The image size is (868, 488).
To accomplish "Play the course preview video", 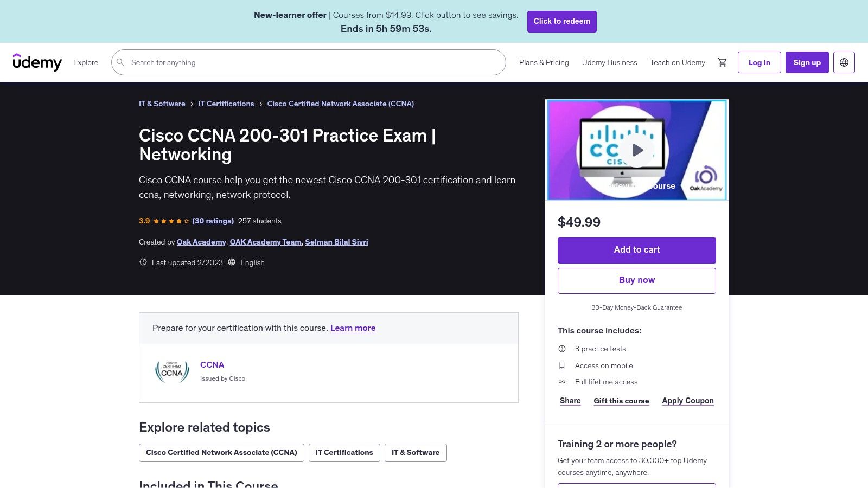I will (637, 150).
